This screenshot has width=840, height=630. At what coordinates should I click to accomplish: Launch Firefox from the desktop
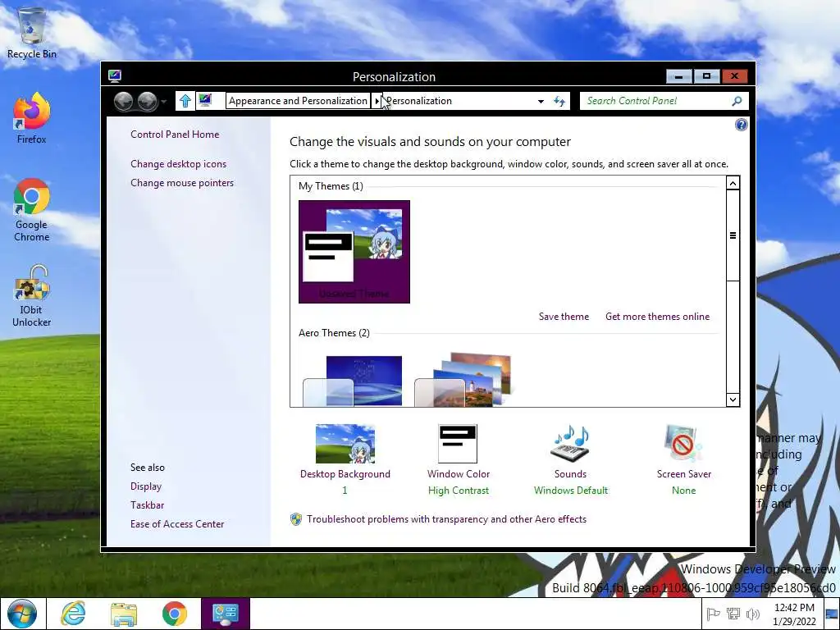(x=32, y=118)
